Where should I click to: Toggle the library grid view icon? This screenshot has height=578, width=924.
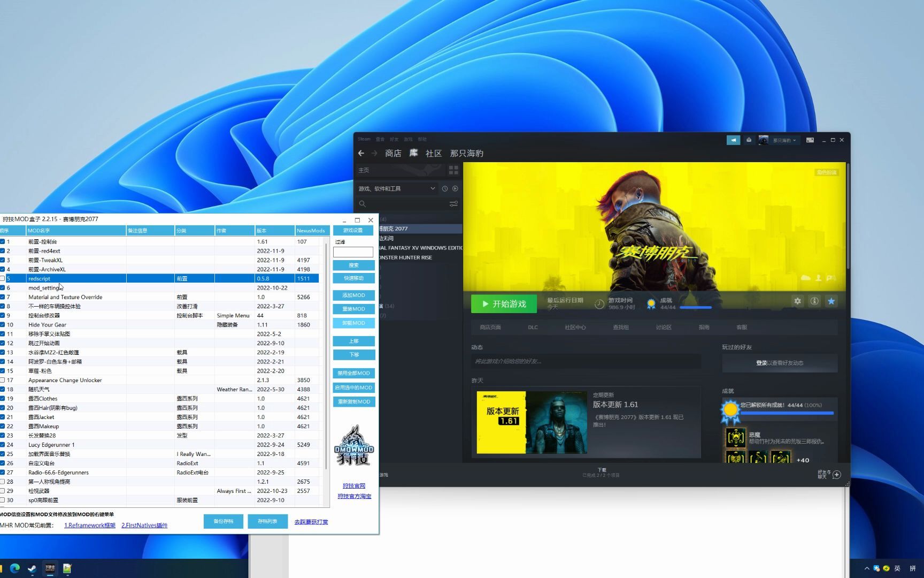pyautogui.click(x=453, y=170)
